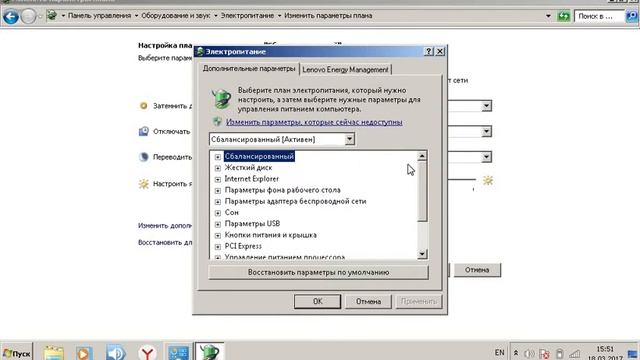Click the Control Panel icon in address bar
Image resolution: width=640 pixels, height=360 pixels.
[x=52, y=16]
